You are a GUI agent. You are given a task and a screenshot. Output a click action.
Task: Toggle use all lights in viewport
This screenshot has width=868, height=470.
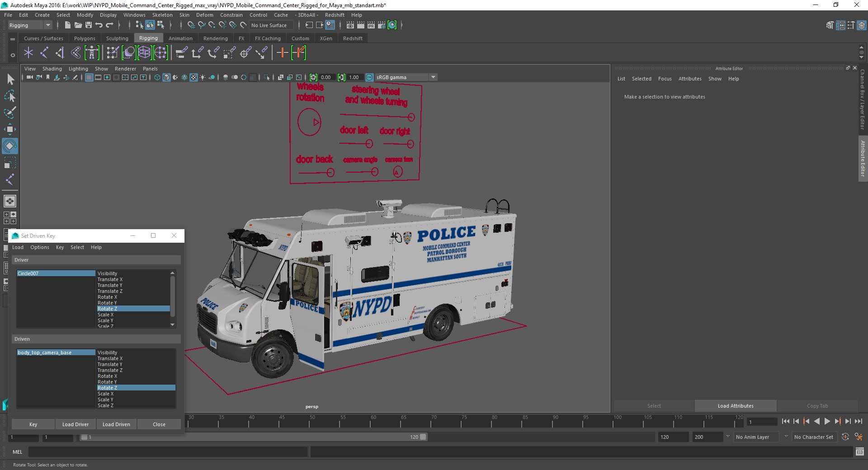point(203,77)
